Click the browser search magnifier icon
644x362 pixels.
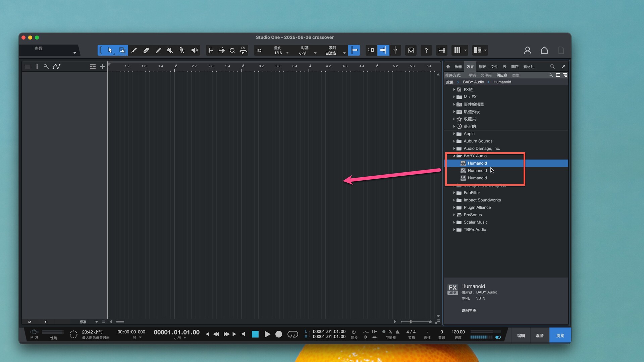(x=552, y=66)
